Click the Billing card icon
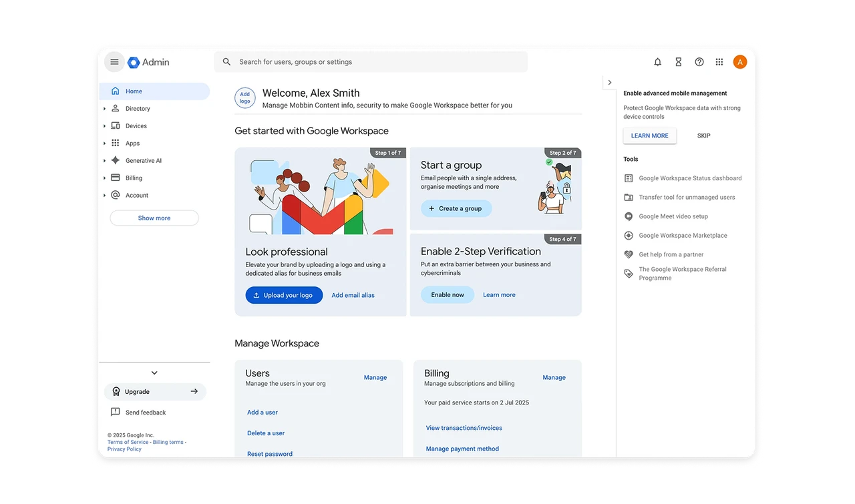The image size is (855, 504). coord(116,178)
